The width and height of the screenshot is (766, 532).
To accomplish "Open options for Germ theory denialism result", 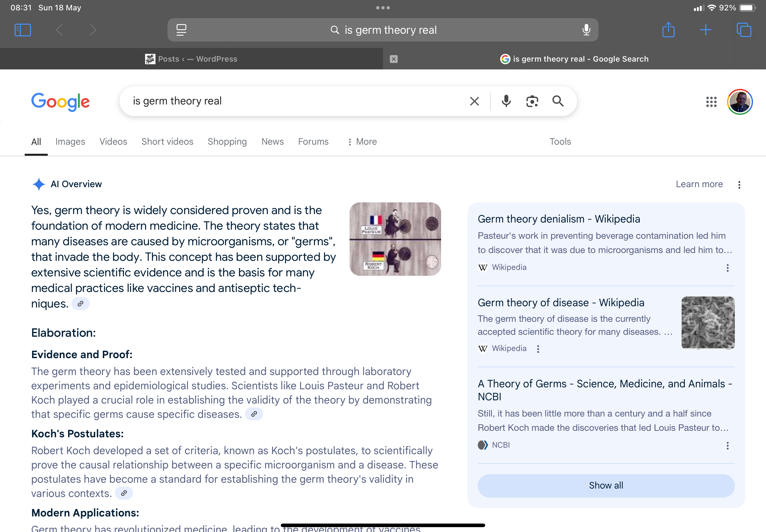I will (728, 268).
